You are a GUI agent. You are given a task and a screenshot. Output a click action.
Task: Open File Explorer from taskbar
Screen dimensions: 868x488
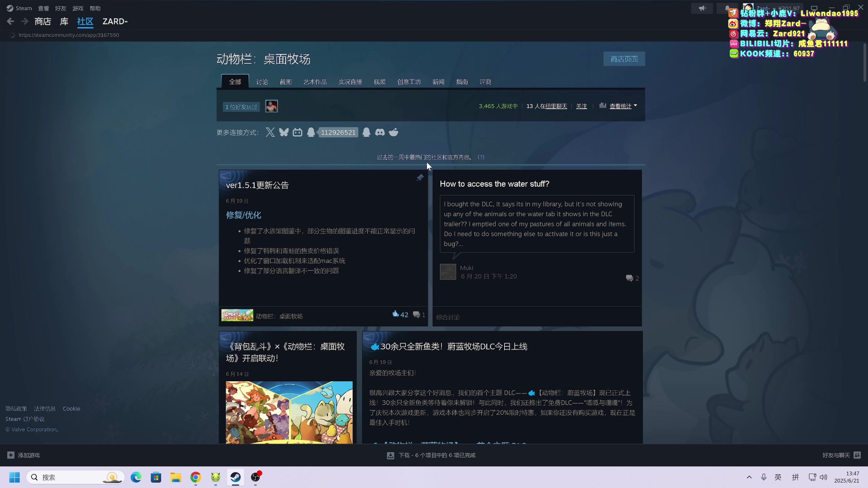176,477
